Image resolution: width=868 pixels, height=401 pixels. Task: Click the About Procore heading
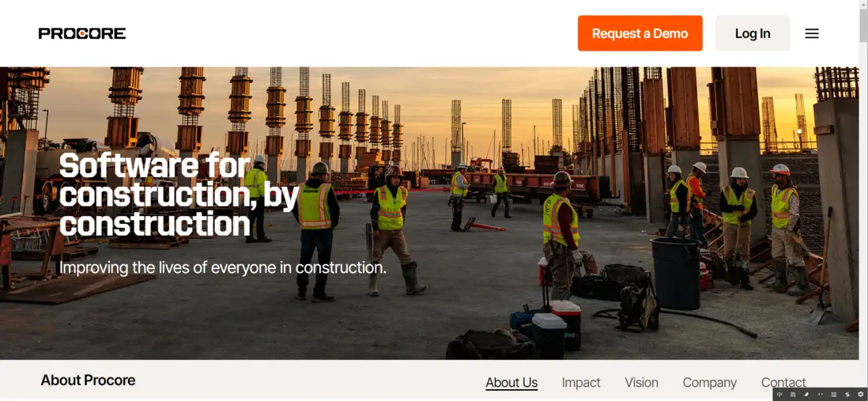88,380
